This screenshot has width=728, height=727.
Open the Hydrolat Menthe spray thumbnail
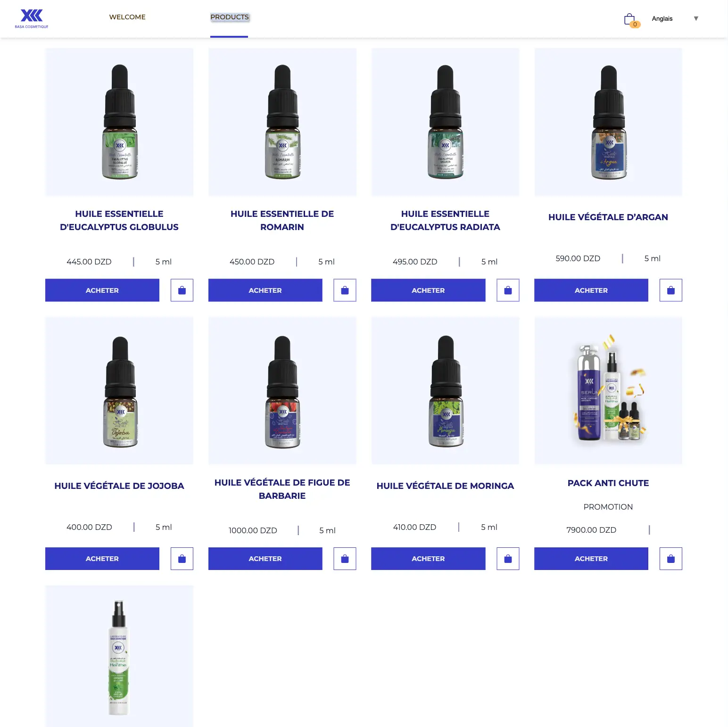[x=119, y=656]
